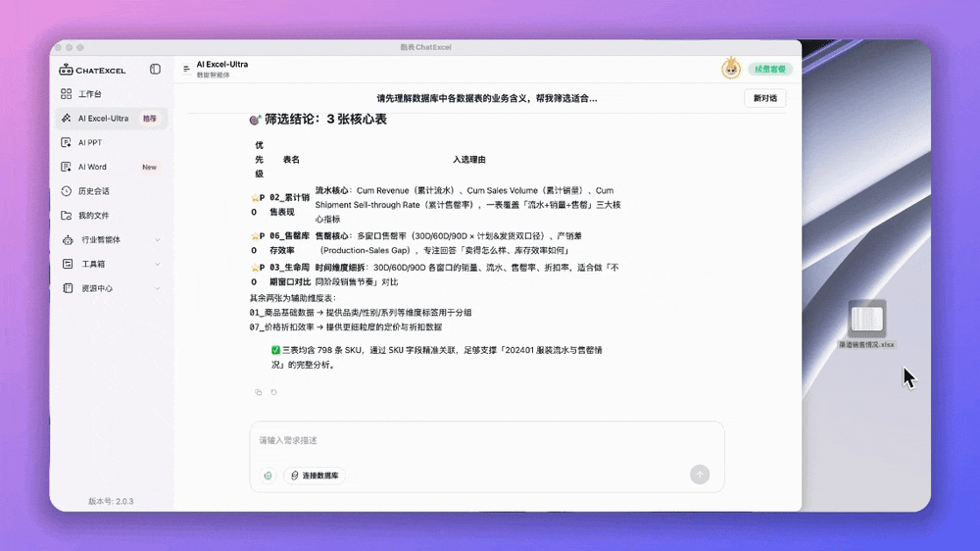The width and height of the screenshot is (980, 551).
Task: Collapse the sidebar with panel toggle icon
Action: 155,70
